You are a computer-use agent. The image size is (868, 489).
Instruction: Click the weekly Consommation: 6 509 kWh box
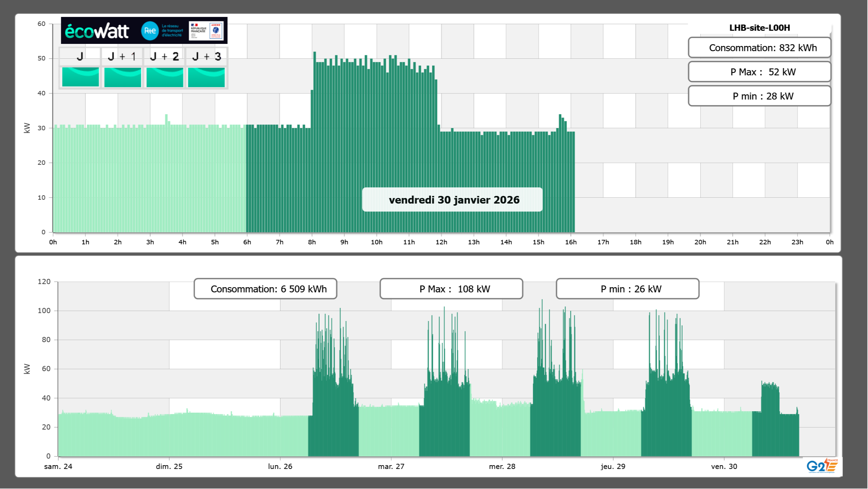(x=265, y=289)
